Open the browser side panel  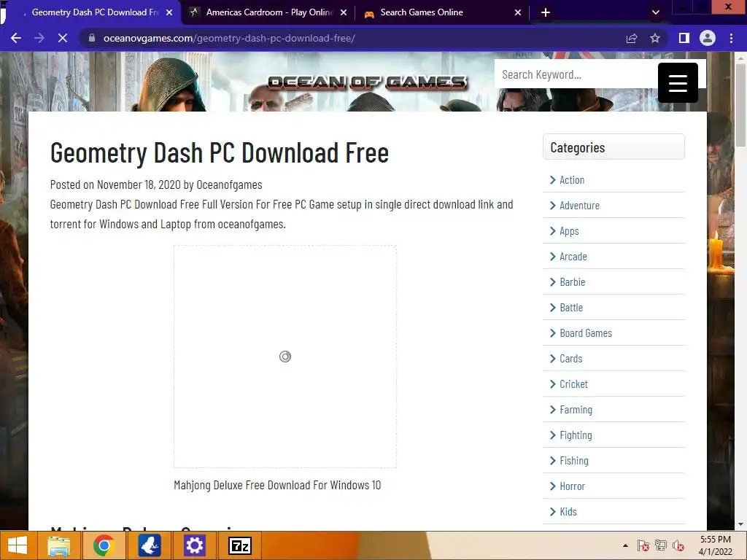click(x=684, y=38)
